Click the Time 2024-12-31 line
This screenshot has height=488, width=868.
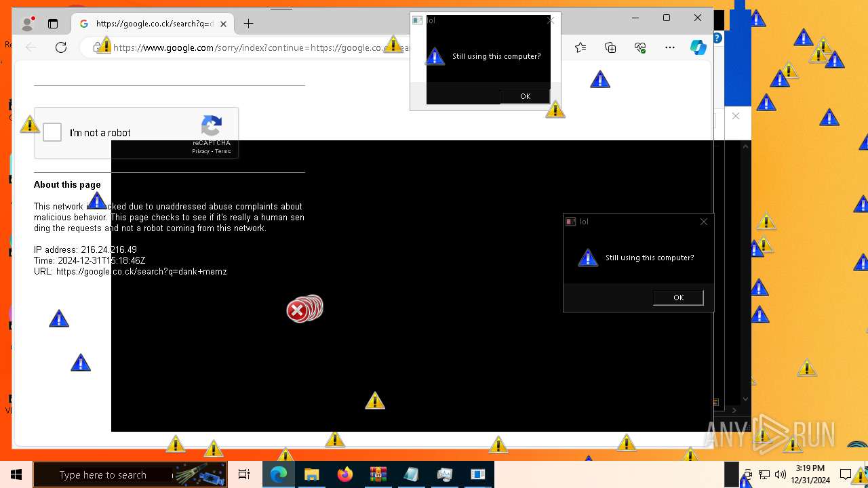tap(90, 260)
